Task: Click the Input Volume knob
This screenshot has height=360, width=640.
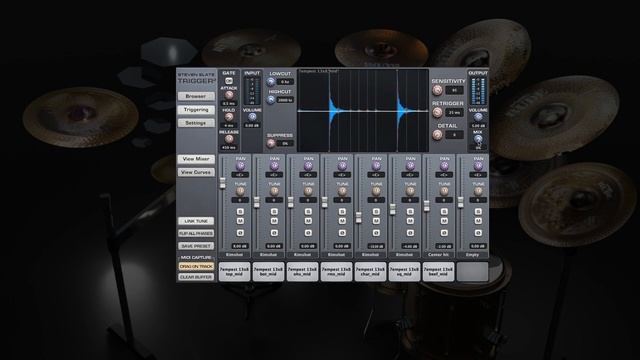Action: click(x=252, y=117)
